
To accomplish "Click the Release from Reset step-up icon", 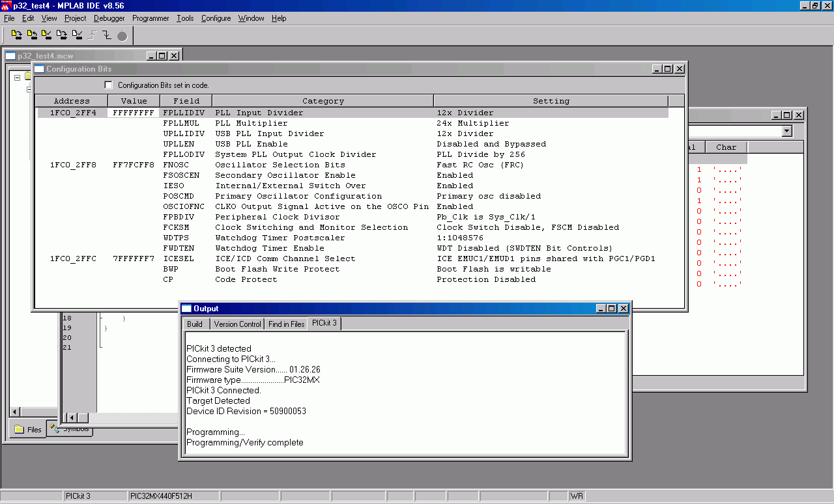I will coord(92,35).
